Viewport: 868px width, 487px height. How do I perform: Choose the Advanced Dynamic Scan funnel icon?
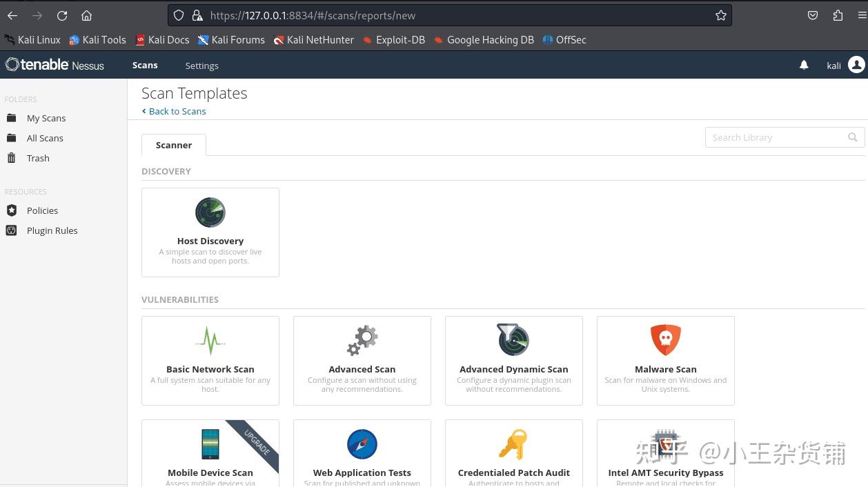[x=513, y=339]
